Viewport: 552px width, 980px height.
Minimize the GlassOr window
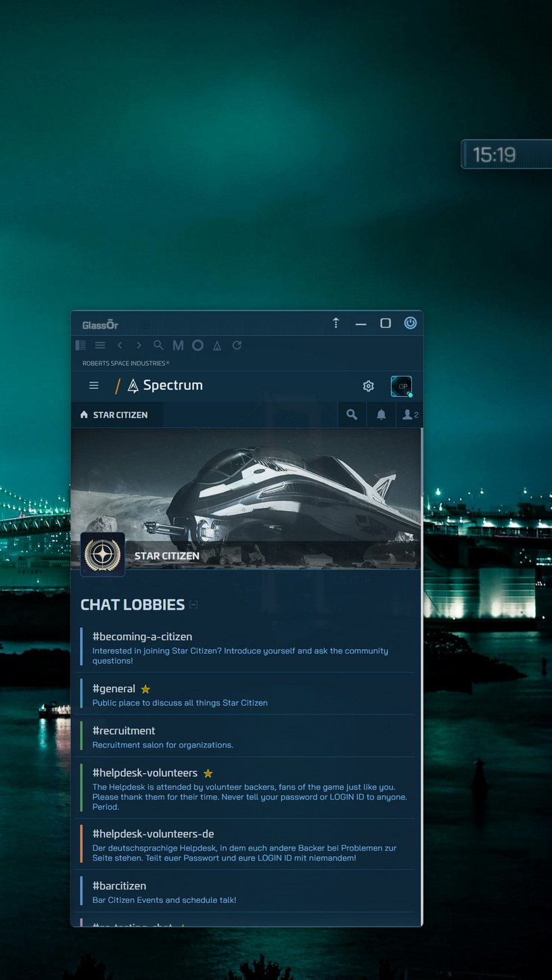361,324
